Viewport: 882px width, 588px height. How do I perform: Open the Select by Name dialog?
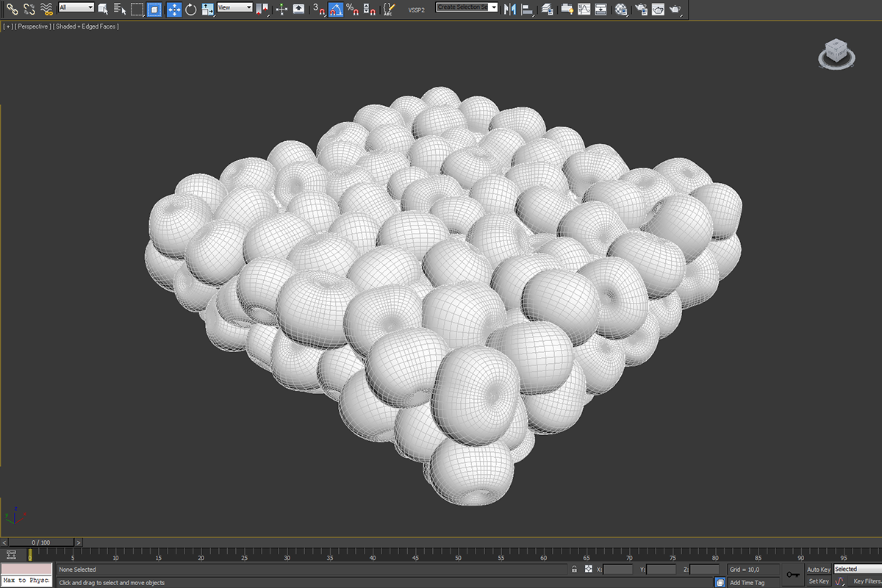[120, 9]
